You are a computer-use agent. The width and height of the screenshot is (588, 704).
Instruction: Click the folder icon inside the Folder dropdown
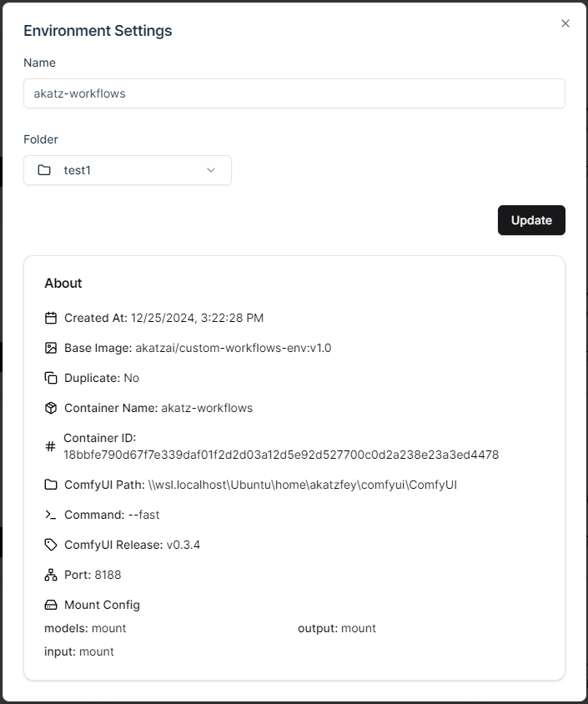[45, 170]
